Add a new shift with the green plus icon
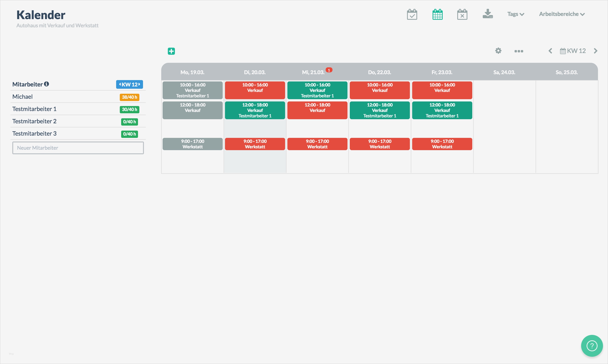The image size is (608, 364). (171, 51)
